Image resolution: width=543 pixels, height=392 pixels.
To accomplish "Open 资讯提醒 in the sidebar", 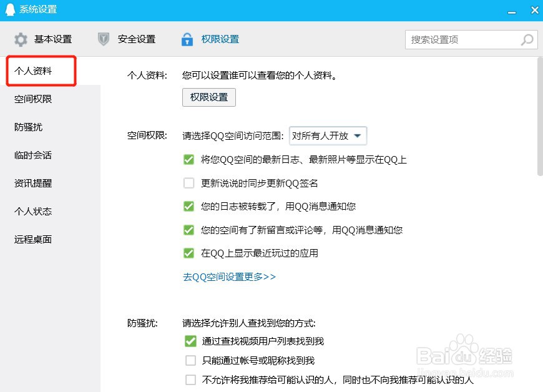I will coord(33,183).
